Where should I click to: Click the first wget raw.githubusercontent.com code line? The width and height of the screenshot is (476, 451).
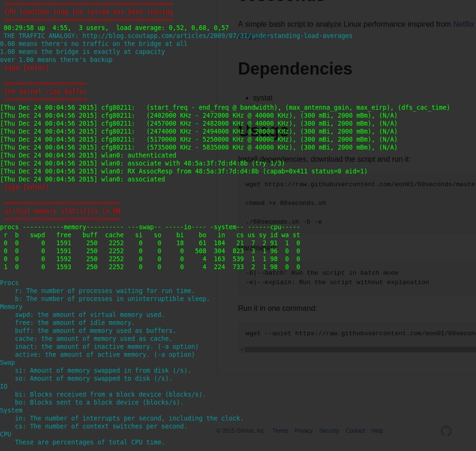tap(361, 184)
